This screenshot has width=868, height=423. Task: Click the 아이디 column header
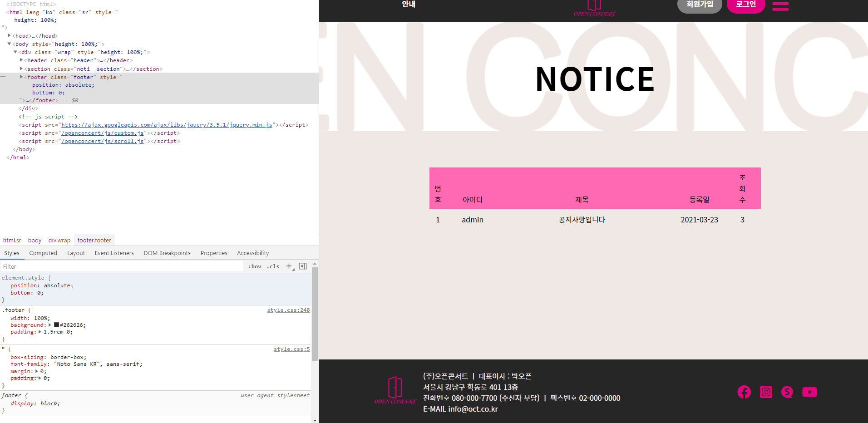[x=473, y=200]
